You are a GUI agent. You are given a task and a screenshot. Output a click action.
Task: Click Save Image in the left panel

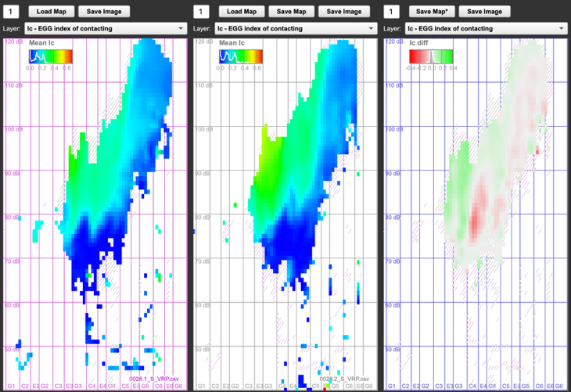tap(104, 12)
